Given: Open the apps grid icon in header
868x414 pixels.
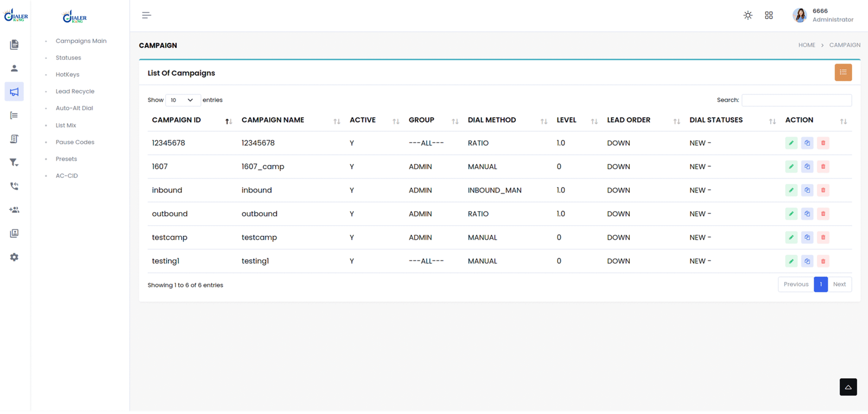Looking at the screenshot, I should tap(769, 15).
